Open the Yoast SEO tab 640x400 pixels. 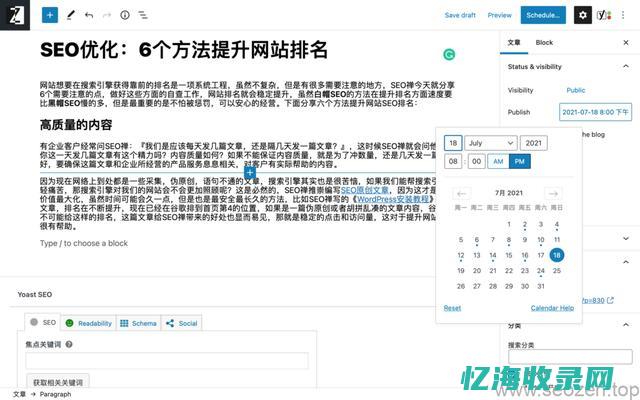(x=43, y=322)
